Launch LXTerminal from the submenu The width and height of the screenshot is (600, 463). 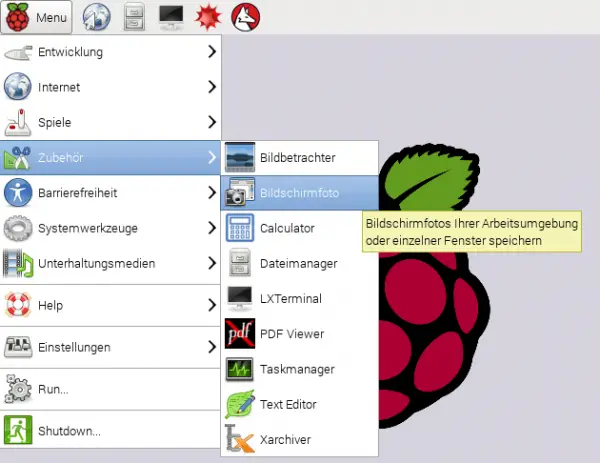tap(300, 298)
